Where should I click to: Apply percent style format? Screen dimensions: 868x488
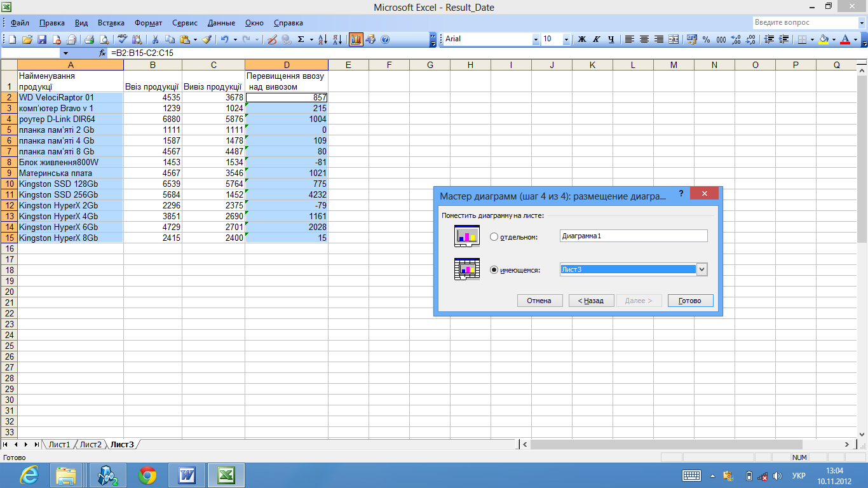coord(706,39)
